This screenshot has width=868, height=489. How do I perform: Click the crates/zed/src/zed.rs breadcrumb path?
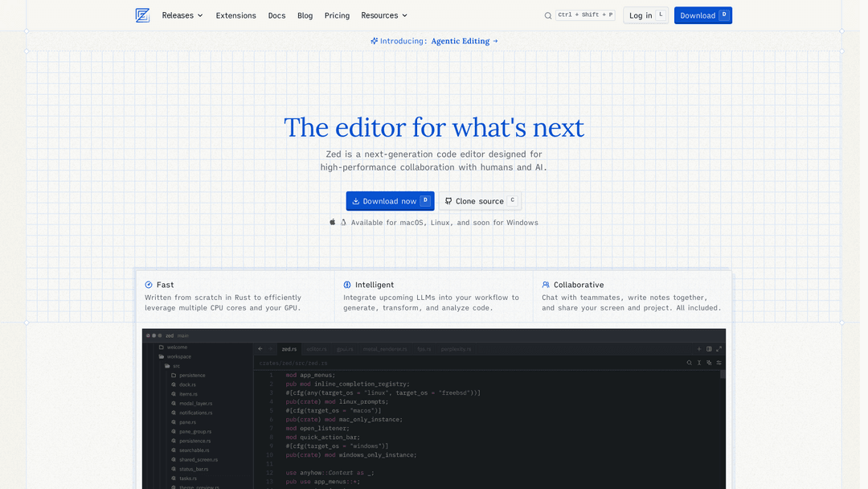tap(293, 364)
